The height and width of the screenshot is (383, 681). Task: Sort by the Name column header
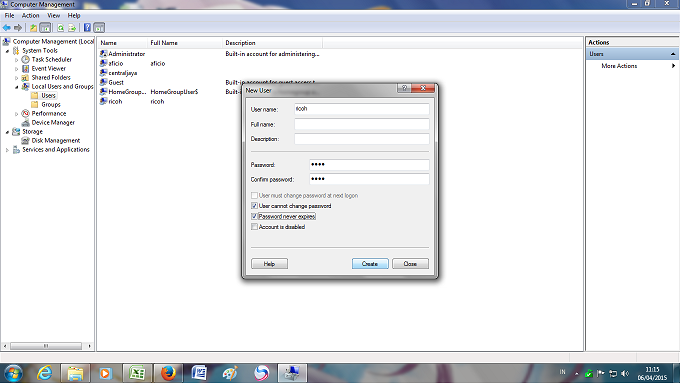click(122, 43)
